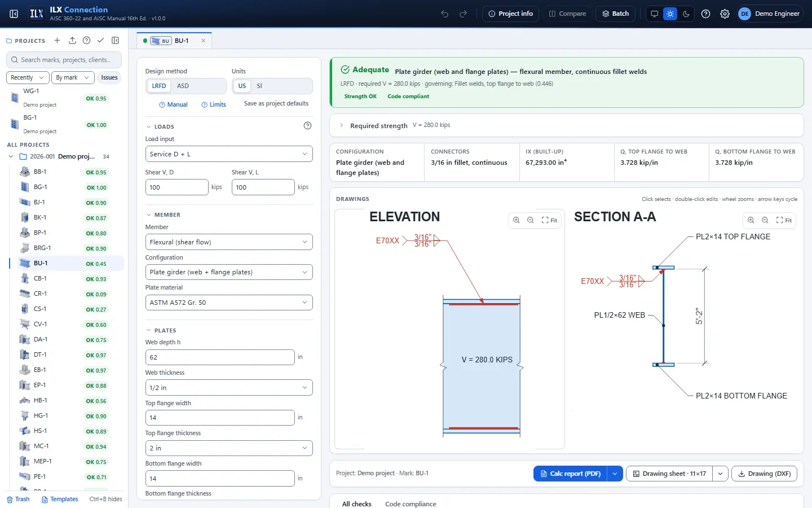Open the Plate material ASTM A572 dropdown
812x508 pixels.
click(229, 303)
